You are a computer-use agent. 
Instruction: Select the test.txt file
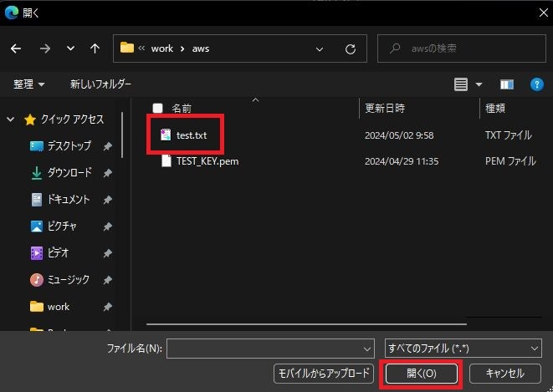pos(192,135)
